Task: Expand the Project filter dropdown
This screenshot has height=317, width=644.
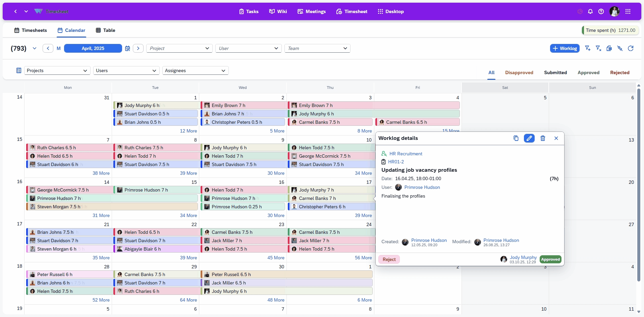Action: [179, 48]
